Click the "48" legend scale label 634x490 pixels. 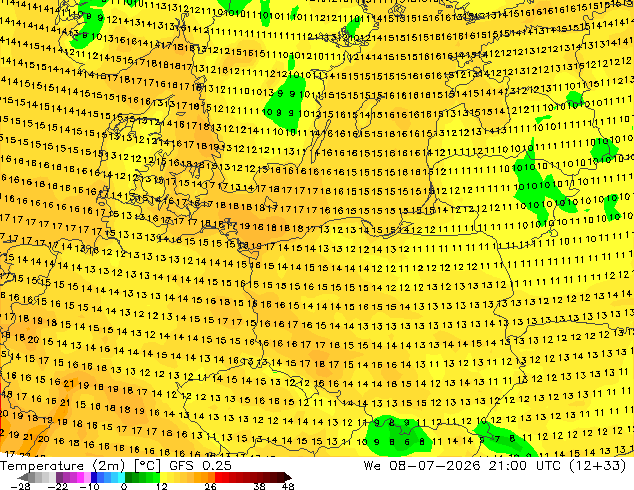tap(288, 486)
